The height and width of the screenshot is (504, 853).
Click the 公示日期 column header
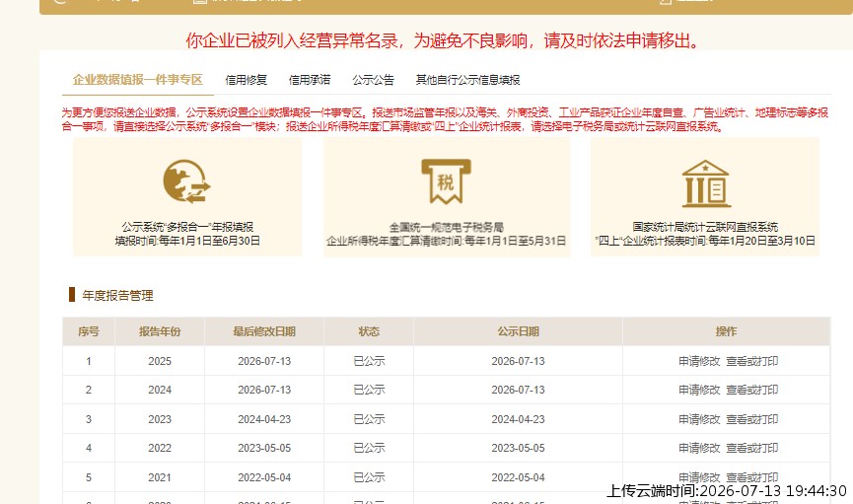[518, 331]
